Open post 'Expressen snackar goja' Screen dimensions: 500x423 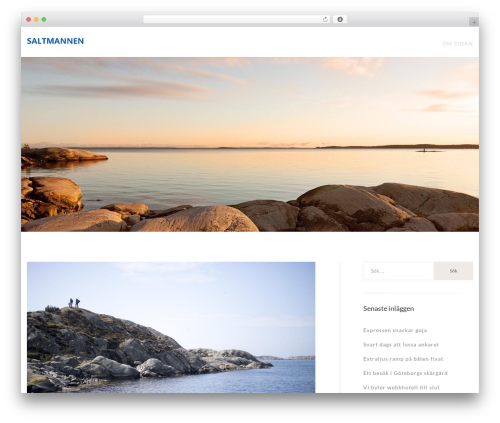[395, 330]
